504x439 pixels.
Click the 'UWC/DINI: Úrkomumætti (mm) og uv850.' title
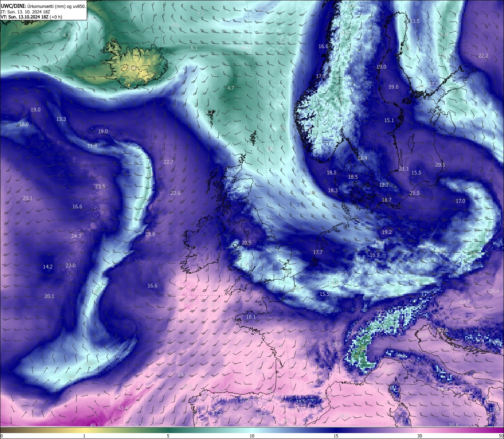tap(43, 6)
